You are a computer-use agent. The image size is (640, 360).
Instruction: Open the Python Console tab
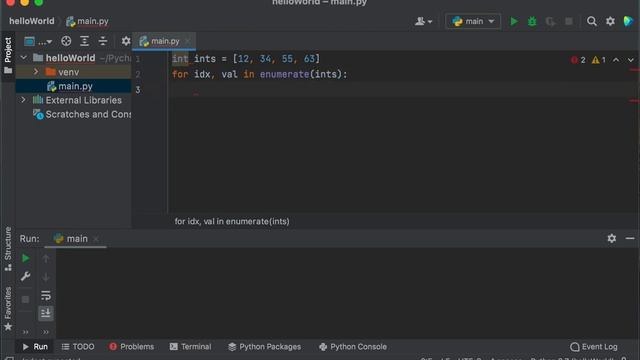(353, 347)
